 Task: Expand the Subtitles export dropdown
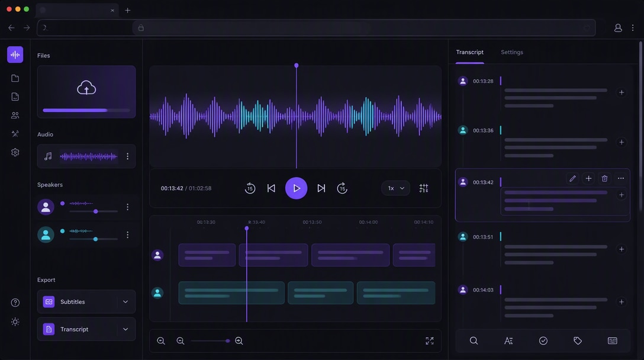(x=125, y=301)
